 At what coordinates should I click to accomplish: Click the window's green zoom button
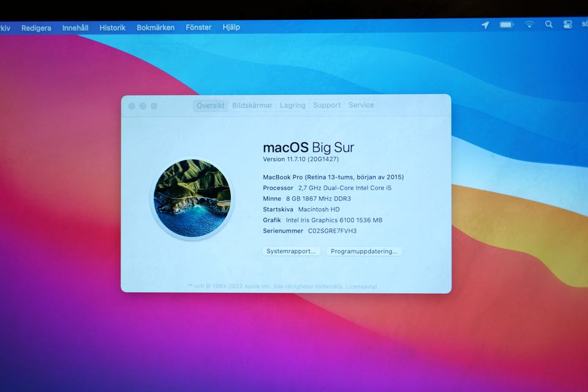point(154,106)
